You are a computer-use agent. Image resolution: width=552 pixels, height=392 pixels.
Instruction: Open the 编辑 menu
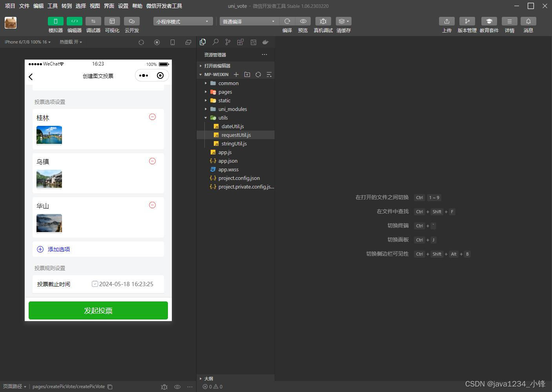38,6
